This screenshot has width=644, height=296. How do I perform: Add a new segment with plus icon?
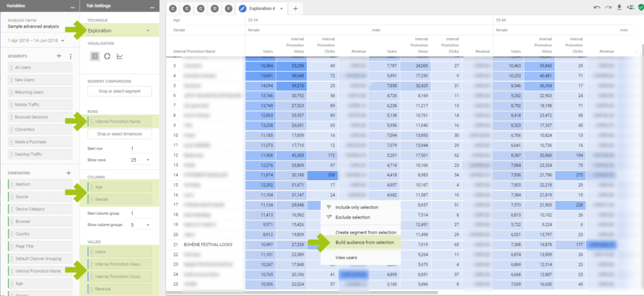(x=59, y=56)
